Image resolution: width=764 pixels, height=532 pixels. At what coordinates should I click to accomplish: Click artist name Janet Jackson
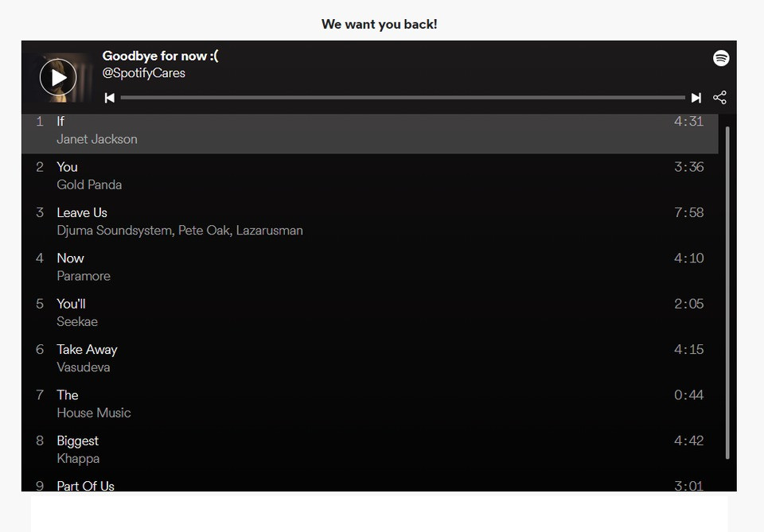coord(97,139)
